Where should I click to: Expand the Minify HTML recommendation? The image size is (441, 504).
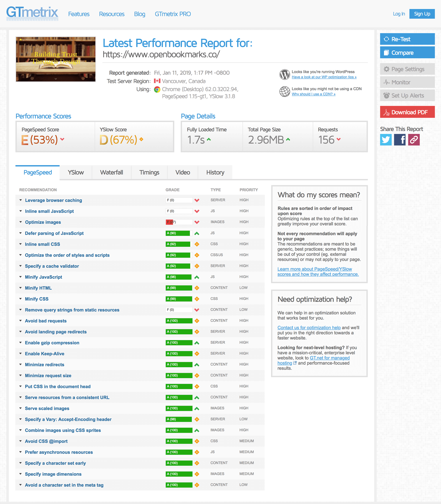tap(38, 288)
